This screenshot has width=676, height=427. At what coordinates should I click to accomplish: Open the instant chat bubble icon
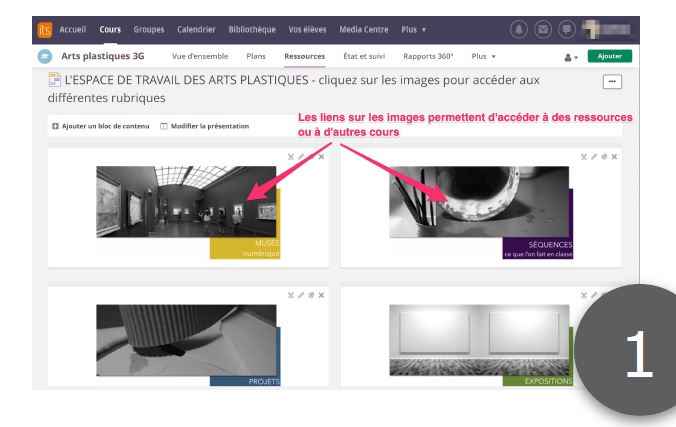click(566, 30)
